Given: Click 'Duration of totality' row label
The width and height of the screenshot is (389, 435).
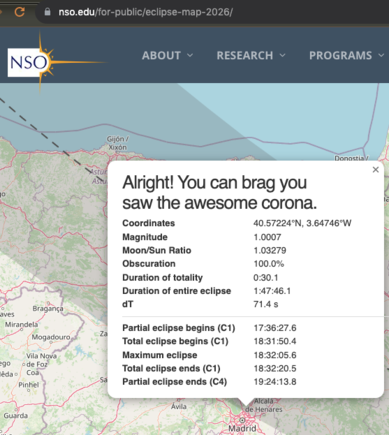Looking at the screenshot, I should coord(163,277).
